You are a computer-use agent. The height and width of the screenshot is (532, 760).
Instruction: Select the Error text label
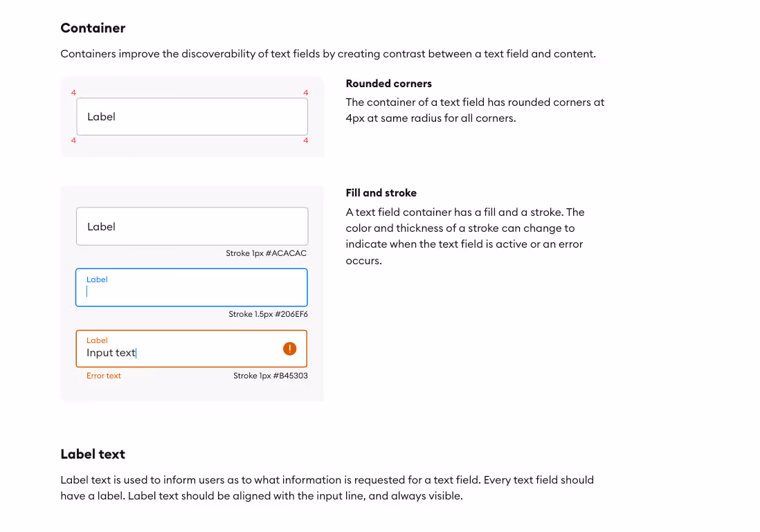[x=103, y=375]
